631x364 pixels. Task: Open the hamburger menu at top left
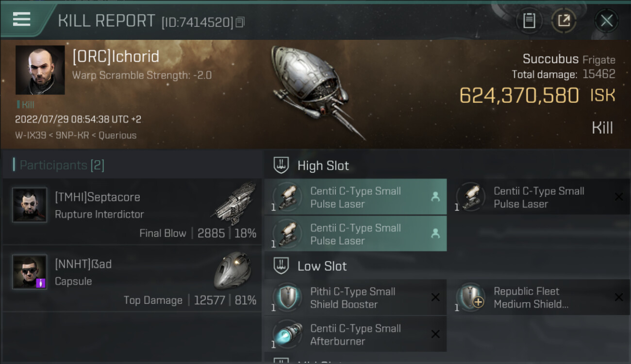click(x=22, y=19)
